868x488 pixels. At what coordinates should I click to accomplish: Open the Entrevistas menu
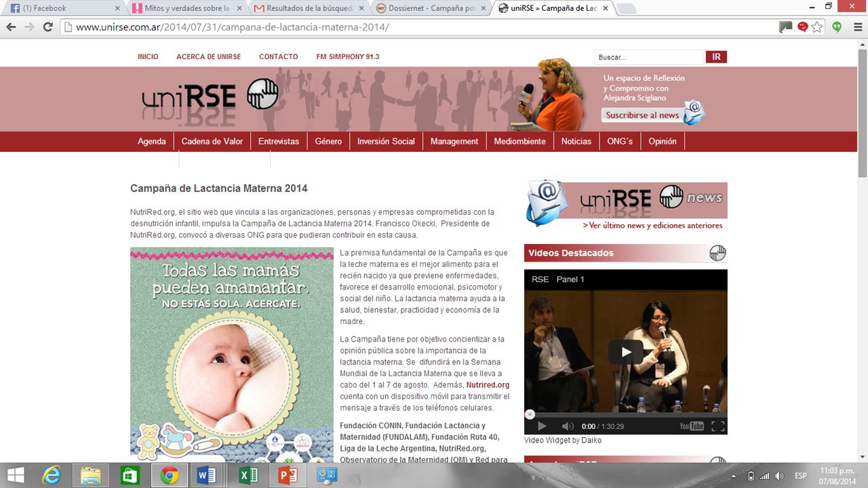pyautogui.click(x=279, y=141)
